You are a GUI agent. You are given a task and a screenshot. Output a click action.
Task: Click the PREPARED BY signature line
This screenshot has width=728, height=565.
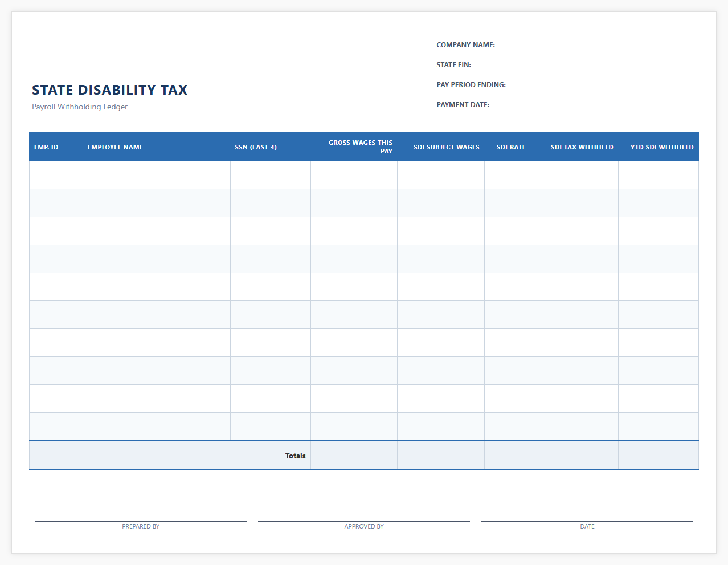click(x=141, y=521)
